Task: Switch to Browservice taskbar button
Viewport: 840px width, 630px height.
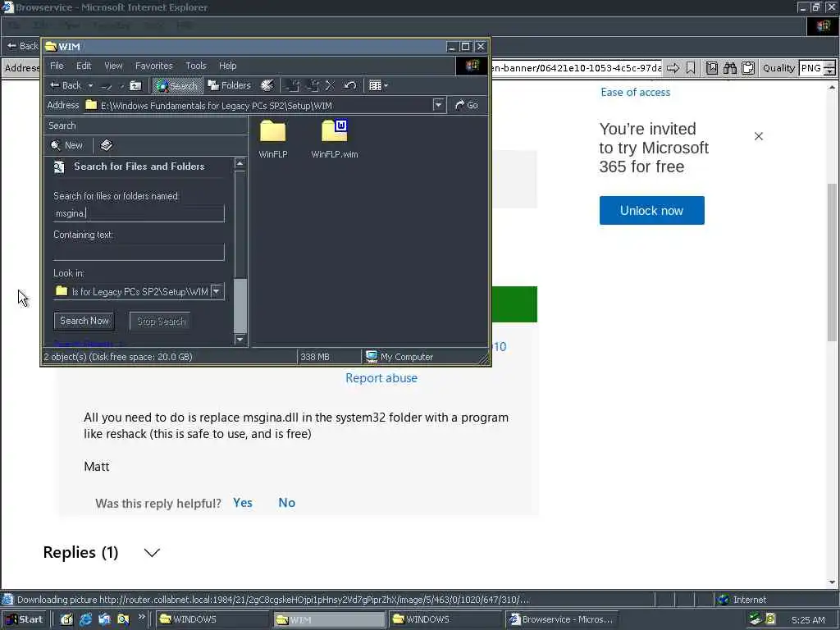Action: (x=561, y=619)
